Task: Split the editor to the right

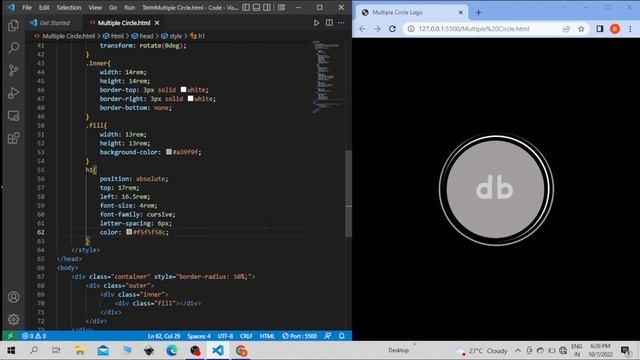Action: coord(329,23)
